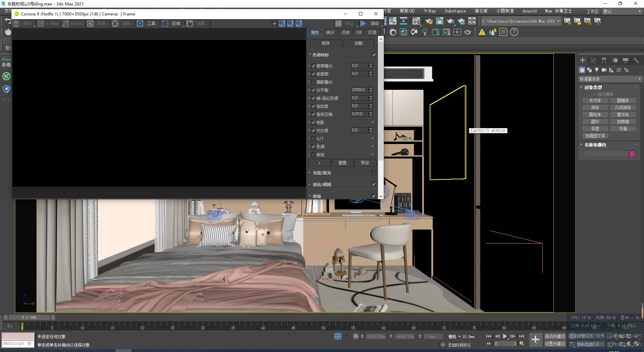Enable the 摄影曝光 checkbox
Viewport: 644px width, 352px height.
pyautogui.click(x=313, y=82)
